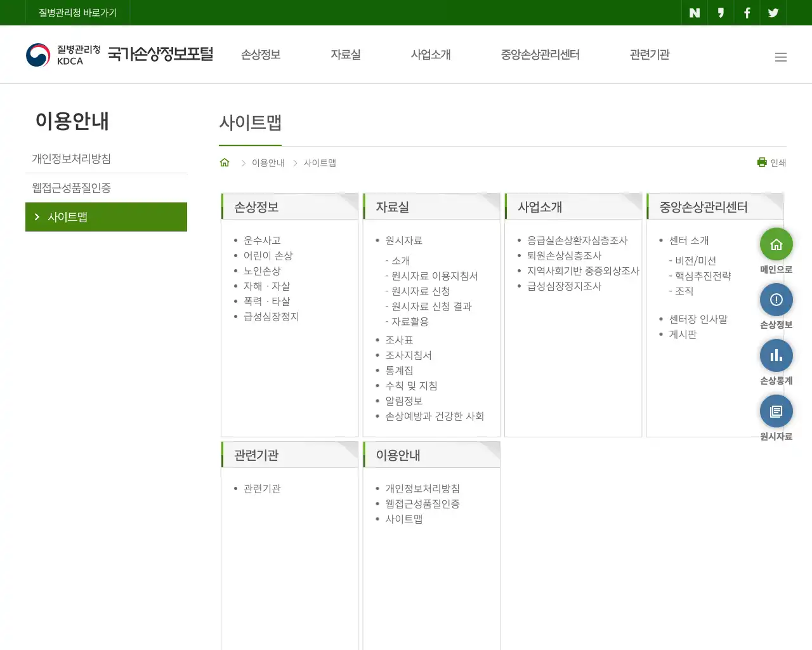Select active 사이트맵 item in left sidebar
The image size is (812, 650).
click(x=106, y=217)
